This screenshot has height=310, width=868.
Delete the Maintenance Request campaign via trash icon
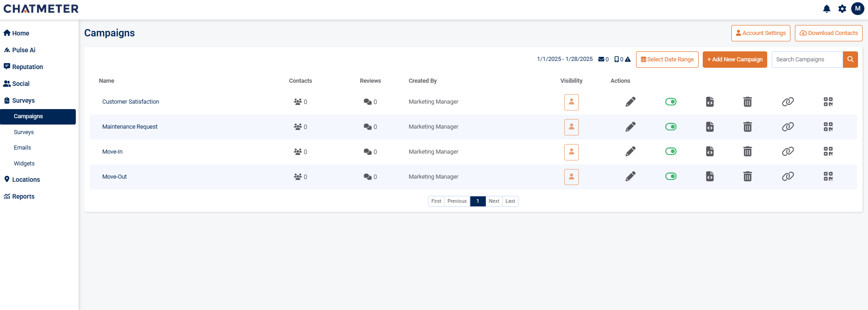(747, 127)
